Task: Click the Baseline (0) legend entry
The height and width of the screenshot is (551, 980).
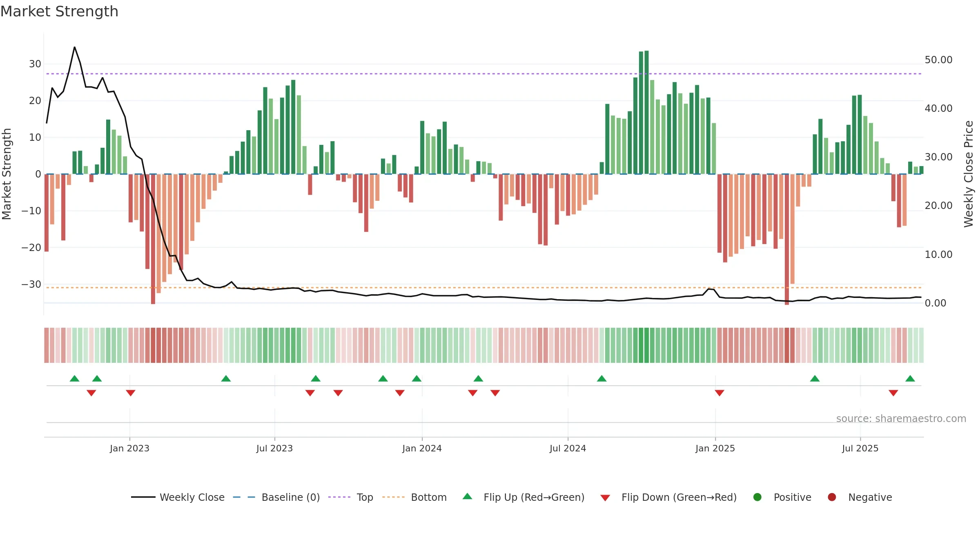Action: click(276, 497)
